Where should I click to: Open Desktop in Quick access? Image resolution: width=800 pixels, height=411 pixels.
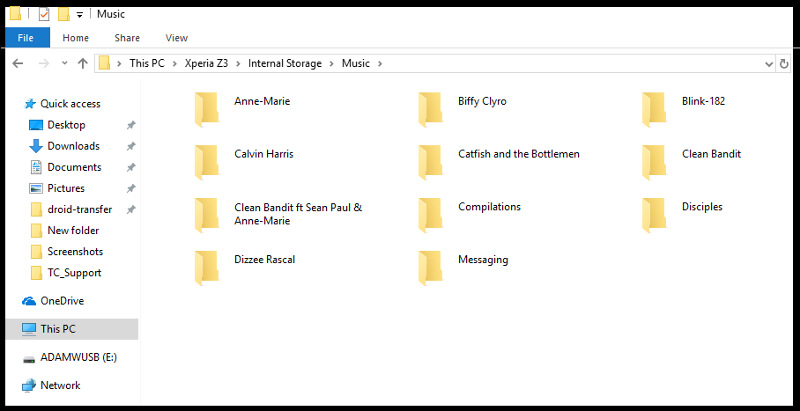click(x=66, y=125)
